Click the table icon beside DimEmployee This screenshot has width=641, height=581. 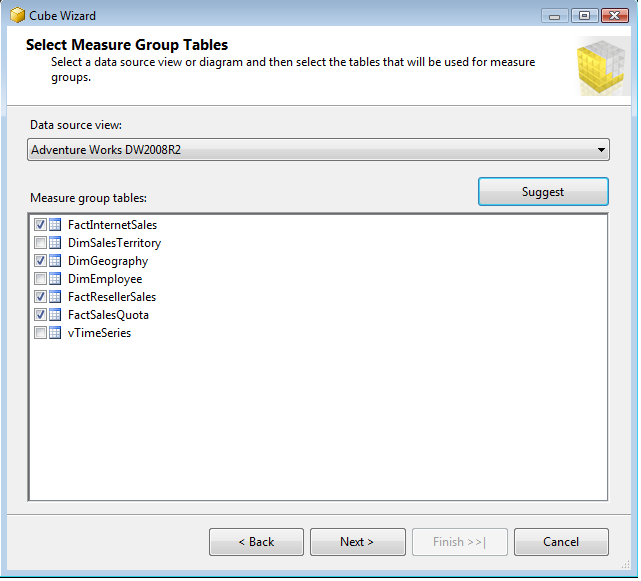coord(55,278)
